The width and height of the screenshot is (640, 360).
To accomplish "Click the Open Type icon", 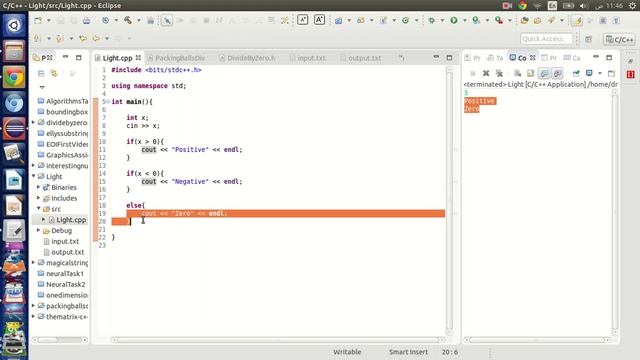I will (524, 20).
